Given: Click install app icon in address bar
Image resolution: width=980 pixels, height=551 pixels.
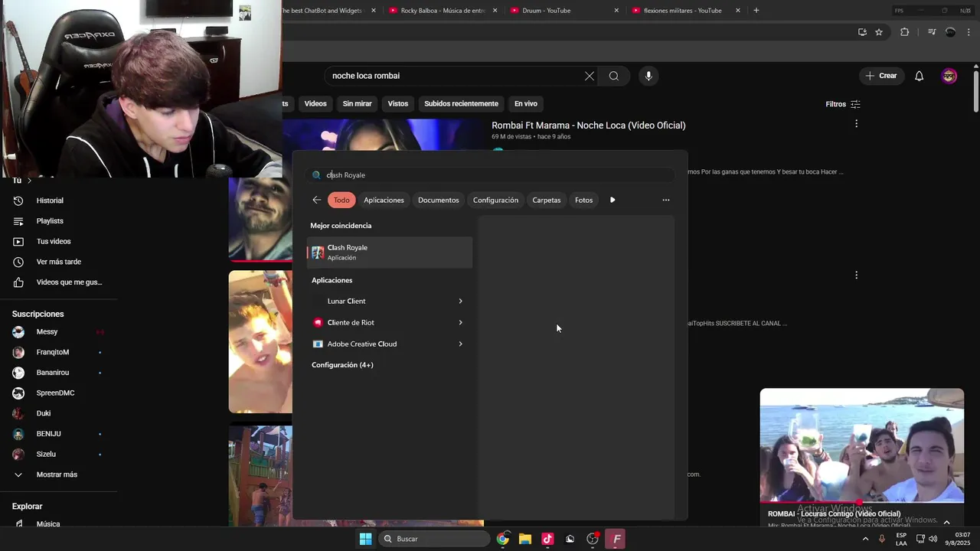Looking at the screenshot, I should coord(862,32).
